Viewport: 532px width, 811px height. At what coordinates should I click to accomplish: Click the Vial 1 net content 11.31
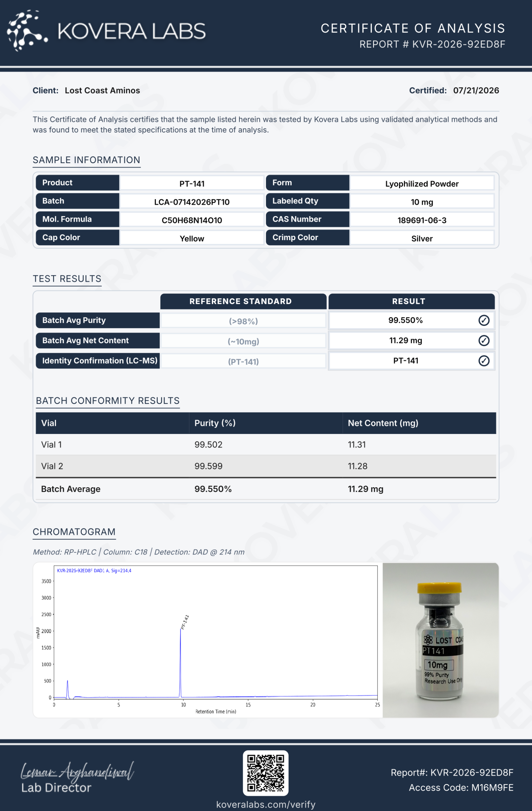pos(357,444)
